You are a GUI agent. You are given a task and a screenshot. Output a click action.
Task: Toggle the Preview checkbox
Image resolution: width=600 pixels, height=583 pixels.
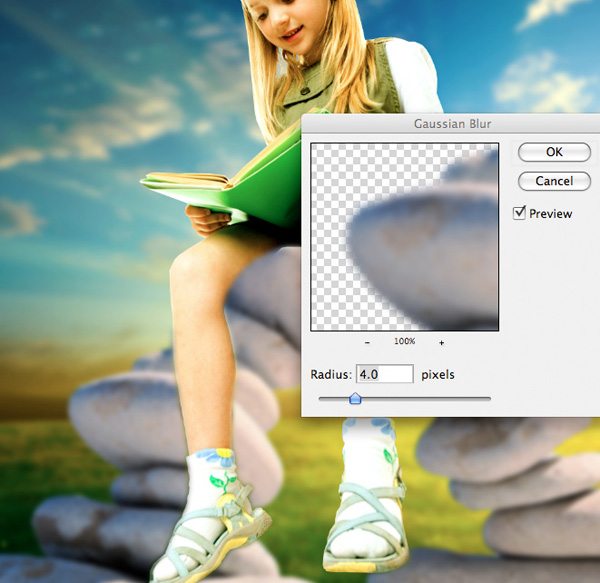(519, 213)
